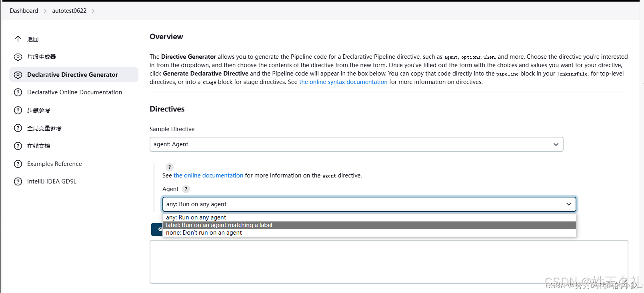Viewport: 644px width, 293px height.
Task: Select Declarative Directive Generator sidebar item
Action: tap(74, 75)
